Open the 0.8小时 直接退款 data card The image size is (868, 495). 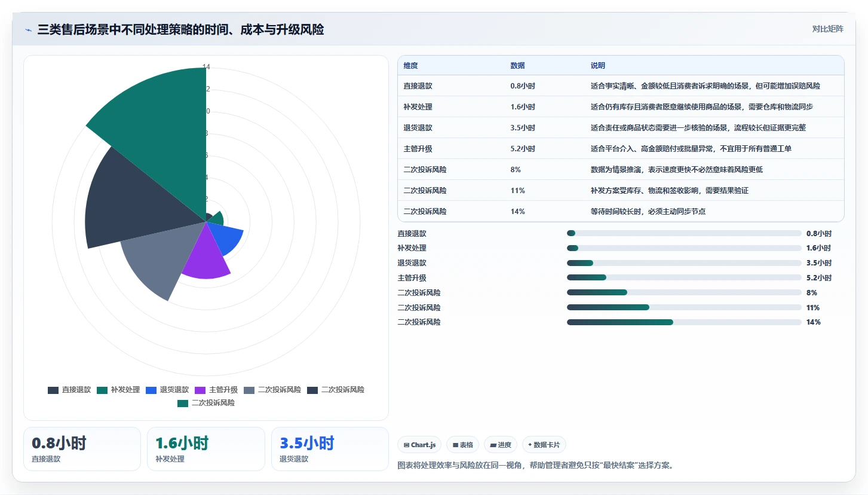pyautogui.click(x=82, y=449)
